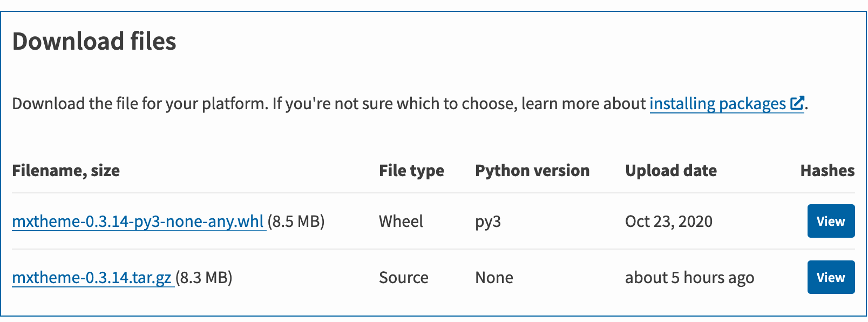Click the File type column header
This screenshot has height=322, width=868.
[411, 171]
